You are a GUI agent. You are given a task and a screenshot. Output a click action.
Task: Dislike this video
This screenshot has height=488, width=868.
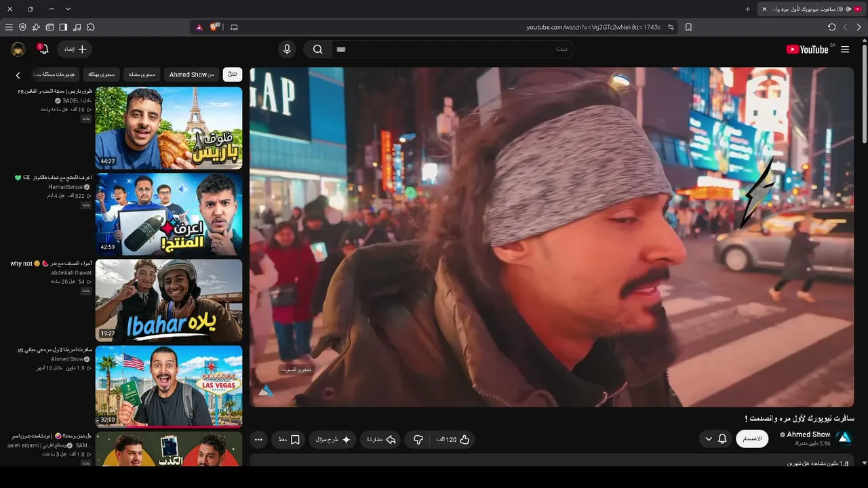click(x=418, y=440)
